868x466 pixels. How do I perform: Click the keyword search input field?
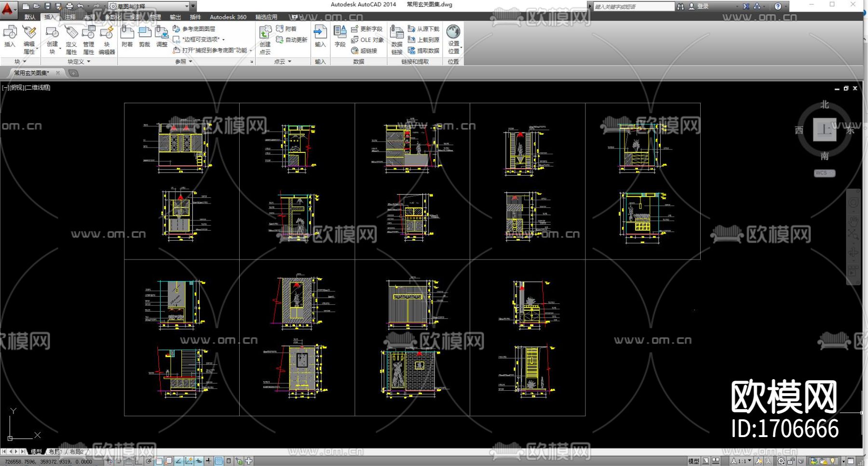(x=633, y=7)
